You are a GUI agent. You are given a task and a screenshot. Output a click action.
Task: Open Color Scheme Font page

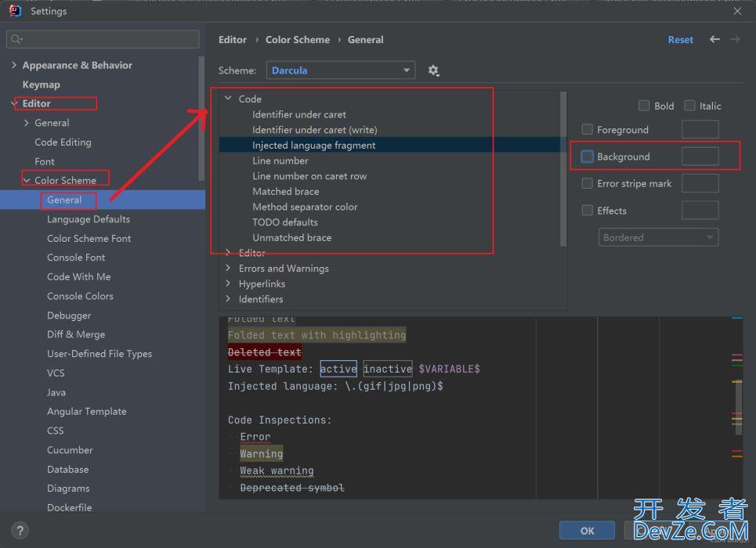click(x=89, y=238)
